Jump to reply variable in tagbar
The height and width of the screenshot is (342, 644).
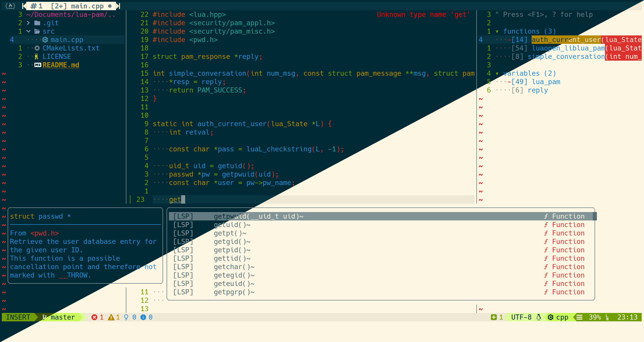point(538,90)
